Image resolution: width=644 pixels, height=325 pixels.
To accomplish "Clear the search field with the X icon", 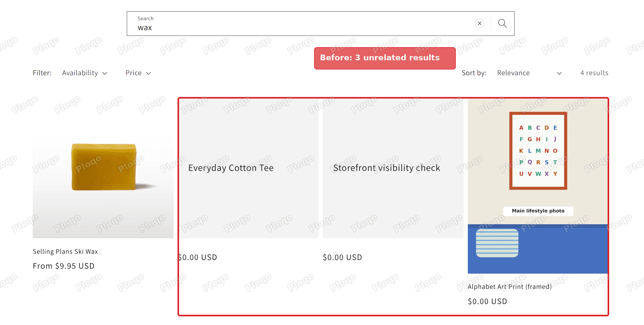I will pos(479,24).
